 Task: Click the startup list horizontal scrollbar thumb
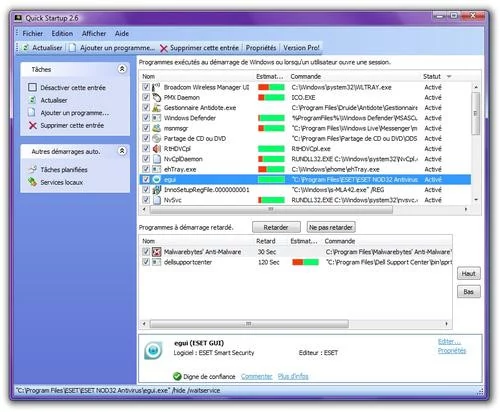pyautogui.click(x=271, y=209)
